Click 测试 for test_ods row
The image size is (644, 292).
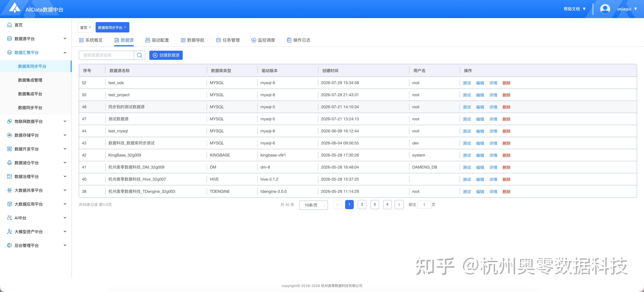467,83
